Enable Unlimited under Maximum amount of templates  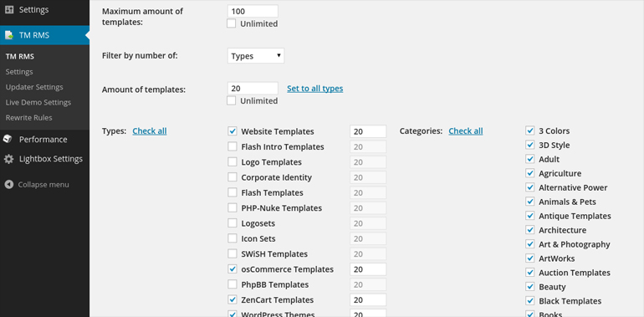(x=232, y=23)
